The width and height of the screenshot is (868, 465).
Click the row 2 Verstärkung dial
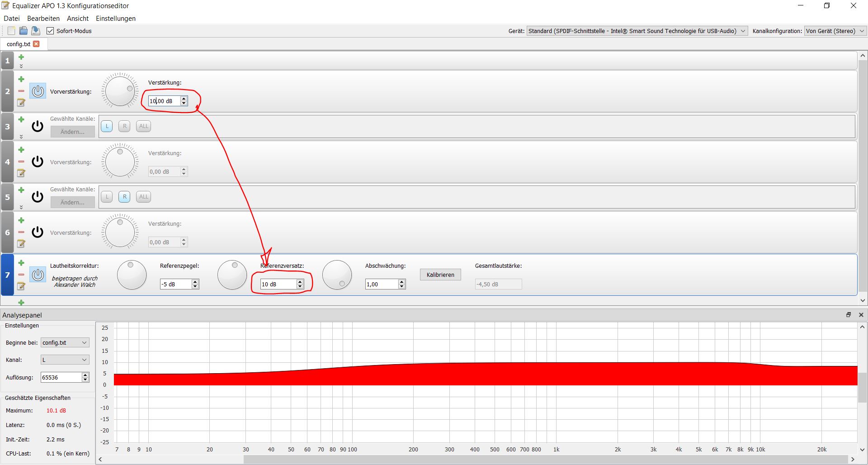120,90
